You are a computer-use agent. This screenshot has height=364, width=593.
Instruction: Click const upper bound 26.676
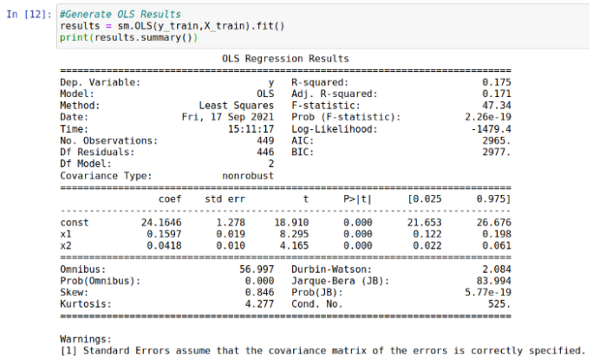pos(493,223)
